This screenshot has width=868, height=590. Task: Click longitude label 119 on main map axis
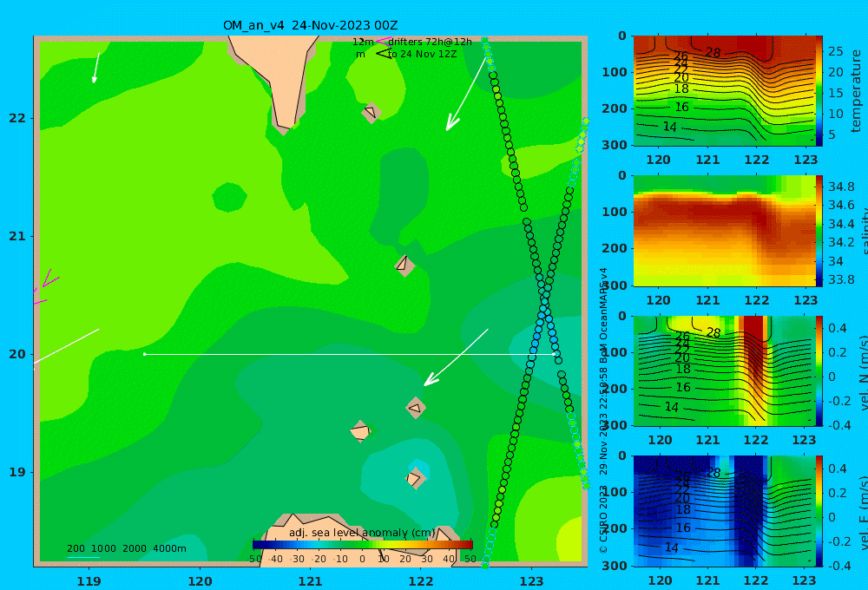point(89,581)
